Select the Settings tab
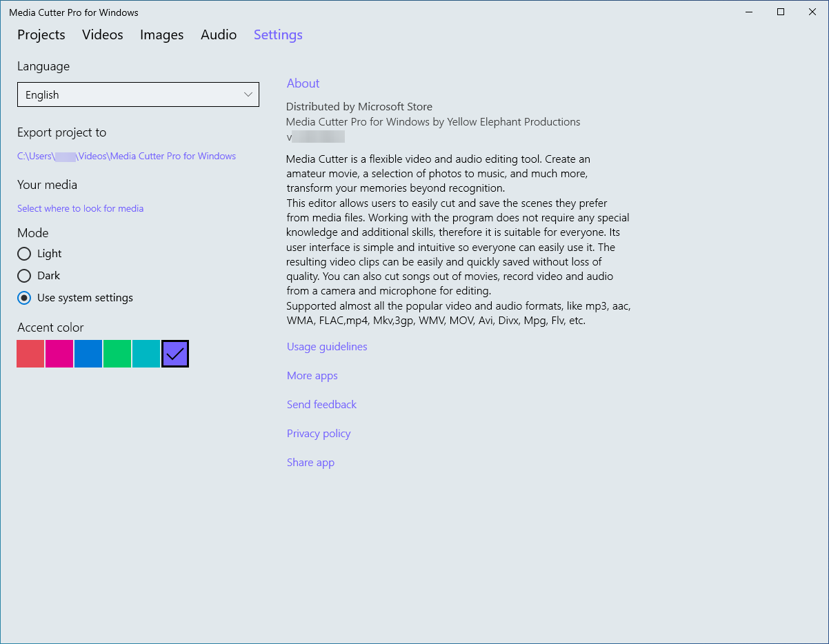The height and width of the screenshot is (644, 829). click(278, 34)
